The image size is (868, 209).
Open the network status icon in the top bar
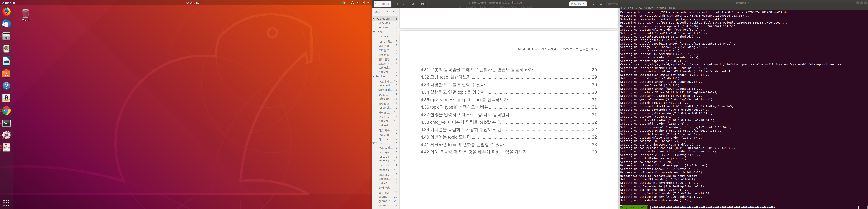[352, 3]
